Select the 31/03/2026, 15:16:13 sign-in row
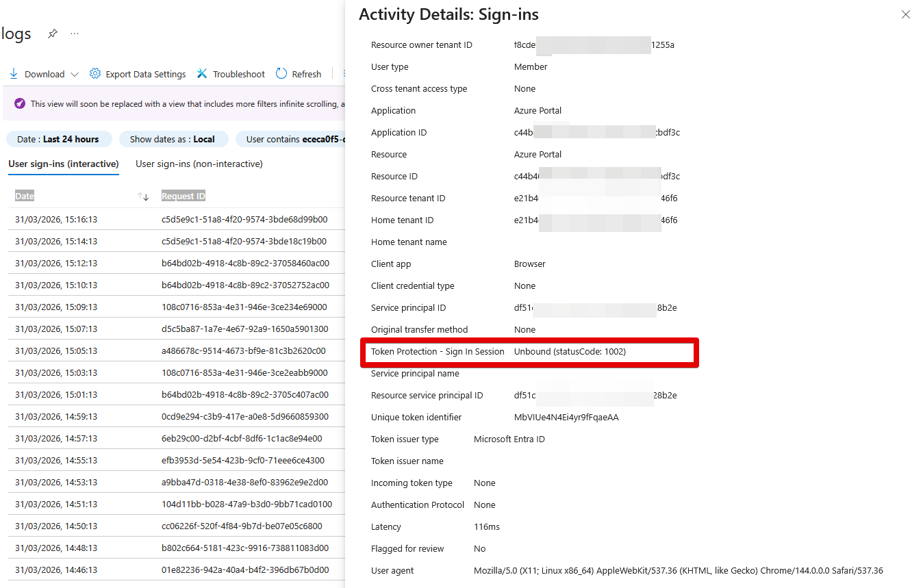This screenshot has width=910, height=588. pyautogui.click(x=56, y=220)
